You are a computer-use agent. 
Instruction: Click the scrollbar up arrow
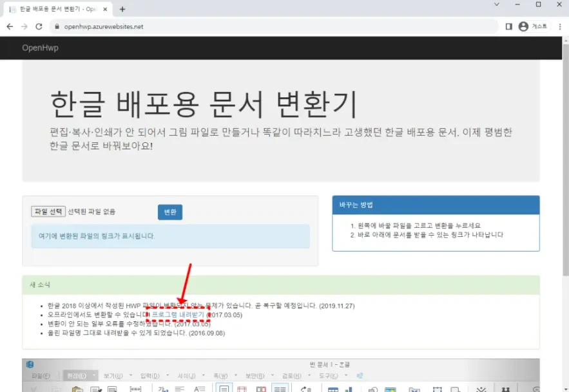pos(566,41)
